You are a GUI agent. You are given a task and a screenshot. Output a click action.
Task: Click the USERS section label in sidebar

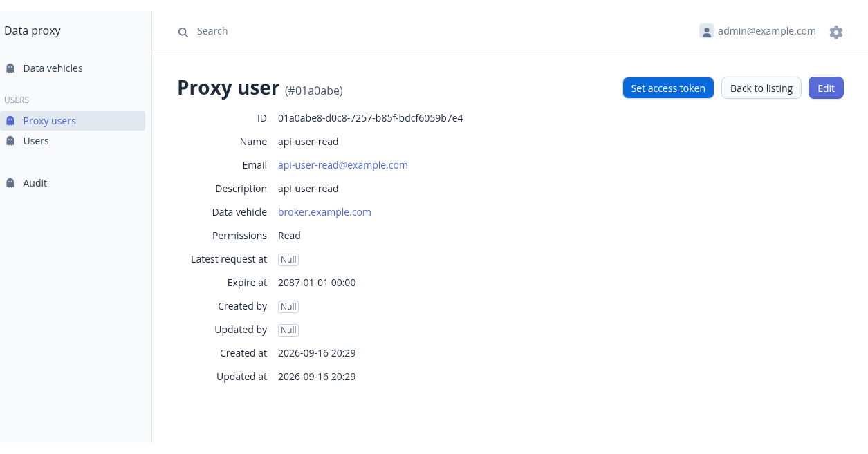(17, 100)
